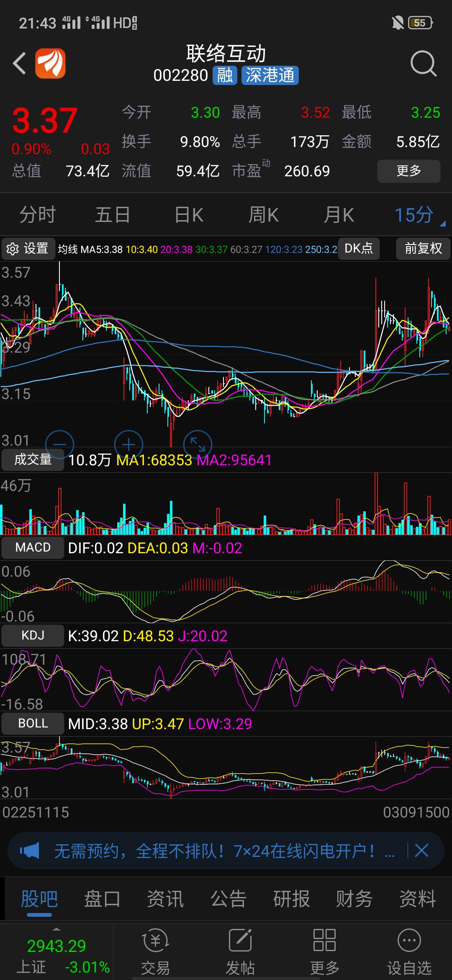Tap the orange Eastmoney app logo
452x980 pixels.
pos(50,64)
